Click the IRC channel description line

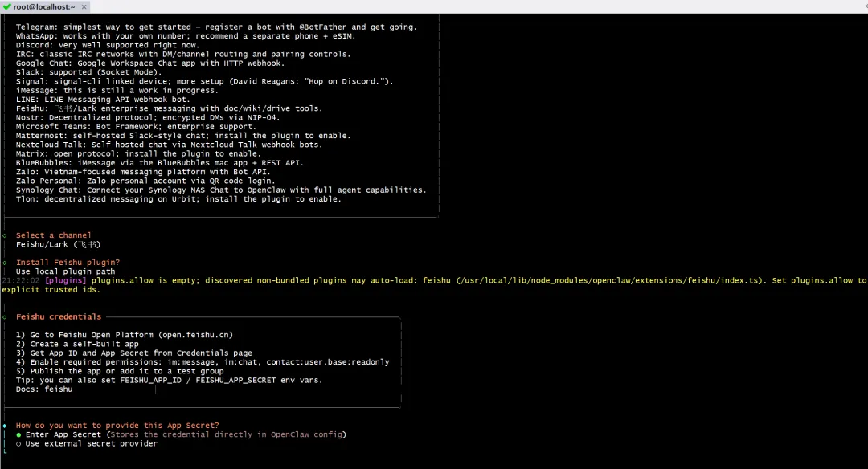click(183, 54)
